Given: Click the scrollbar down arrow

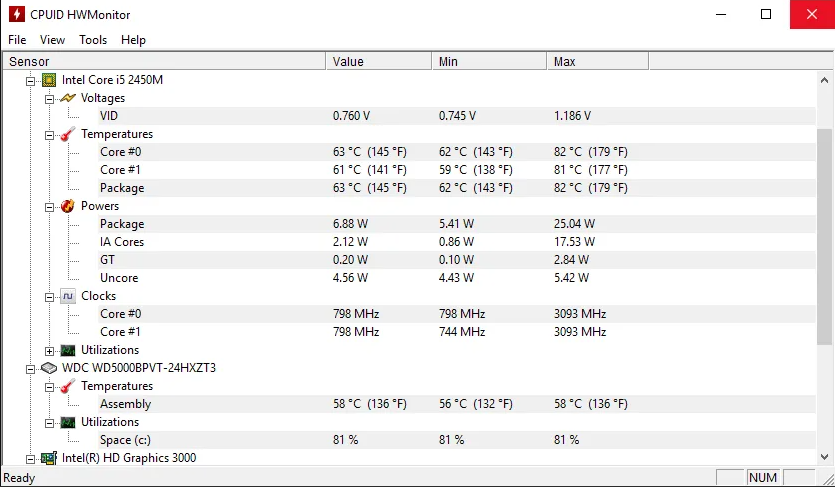Looking at the screenshot, I should [824, 457].
